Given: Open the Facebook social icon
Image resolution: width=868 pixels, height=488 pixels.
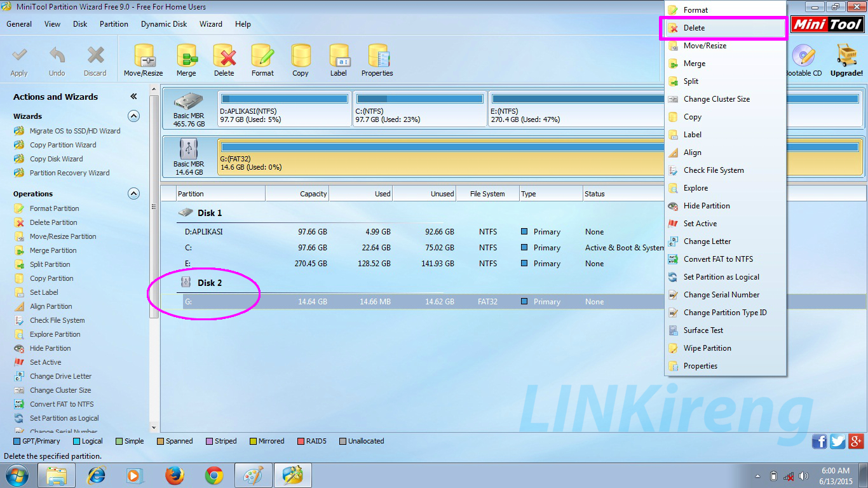Looking at the screenshot, I should [820, 442].
